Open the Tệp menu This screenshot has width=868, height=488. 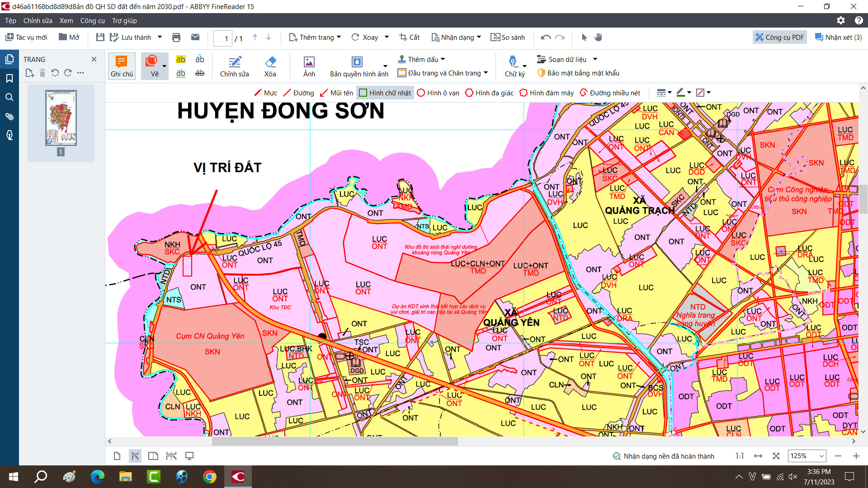[x=10, y=21]
